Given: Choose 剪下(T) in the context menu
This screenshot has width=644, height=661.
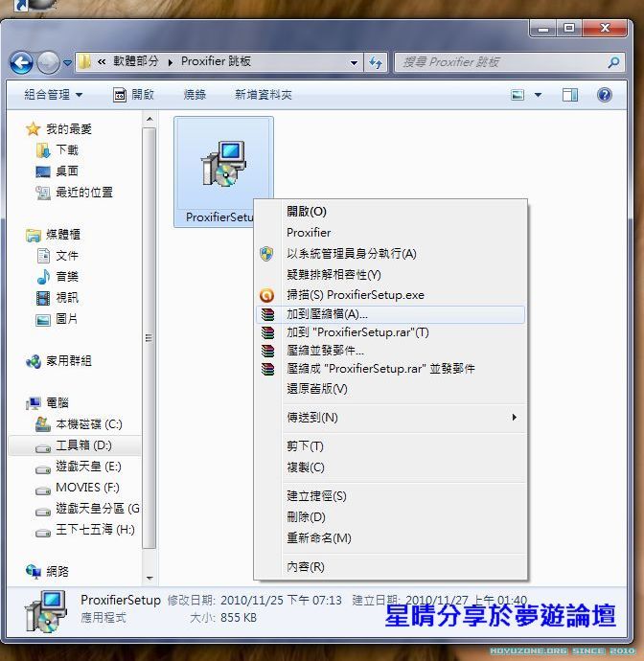Looking at the screenshot, I should coord(391,446).
